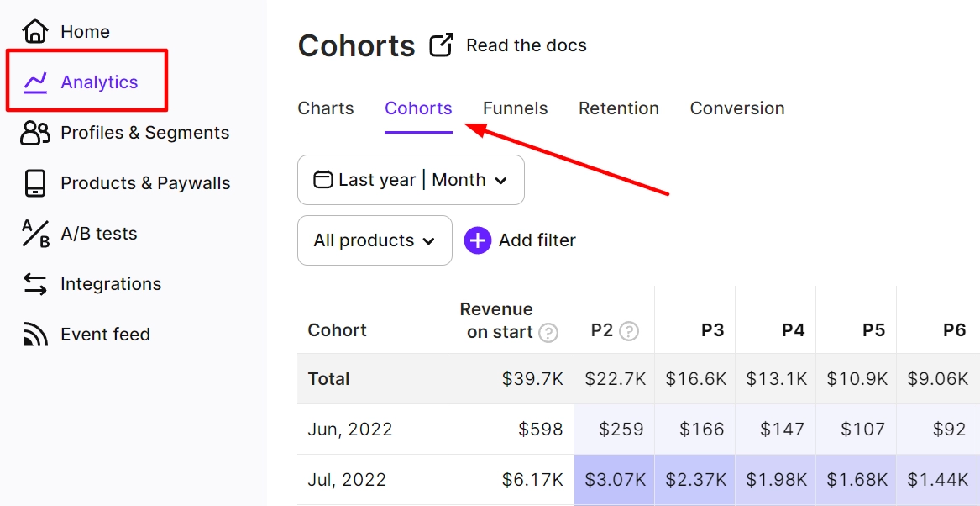
Task: Click the Integrations arrows icon
Action: point(35,284)
